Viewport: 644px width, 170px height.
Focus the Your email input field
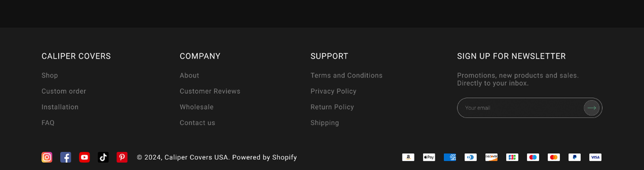pos(521,108)
